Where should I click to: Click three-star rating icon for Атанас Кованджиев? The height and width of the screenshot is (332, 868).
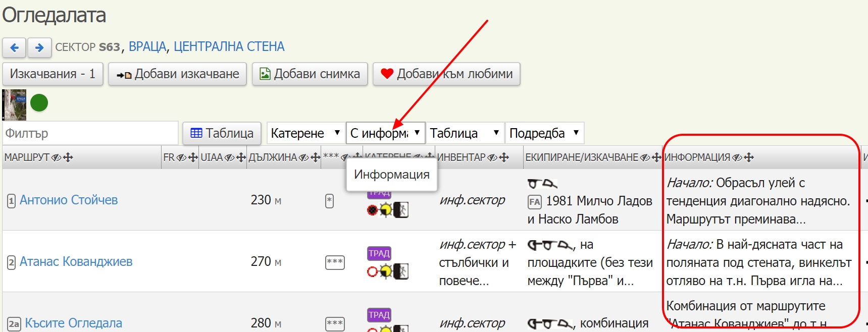pyautogui.click(x=335, y=262)
